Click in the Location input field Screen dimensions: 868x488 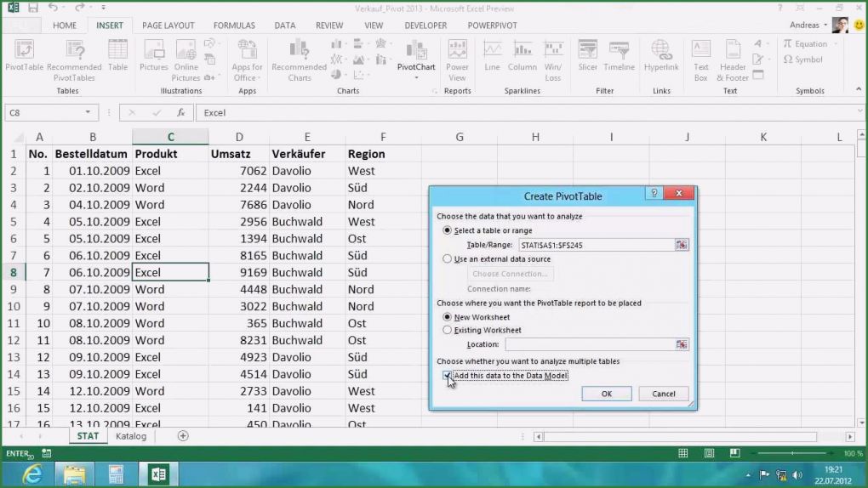pyautogui.click(x=589, y=344)
